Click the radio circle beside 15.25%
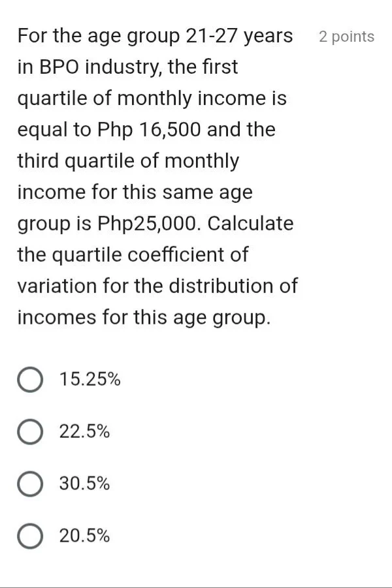392x588 pixels. (29, 379)
